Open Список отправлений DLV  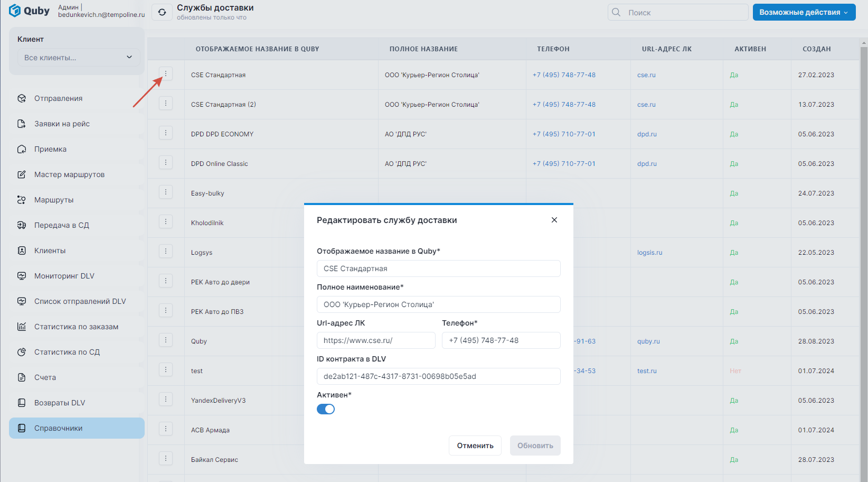(x=77, y=301)
